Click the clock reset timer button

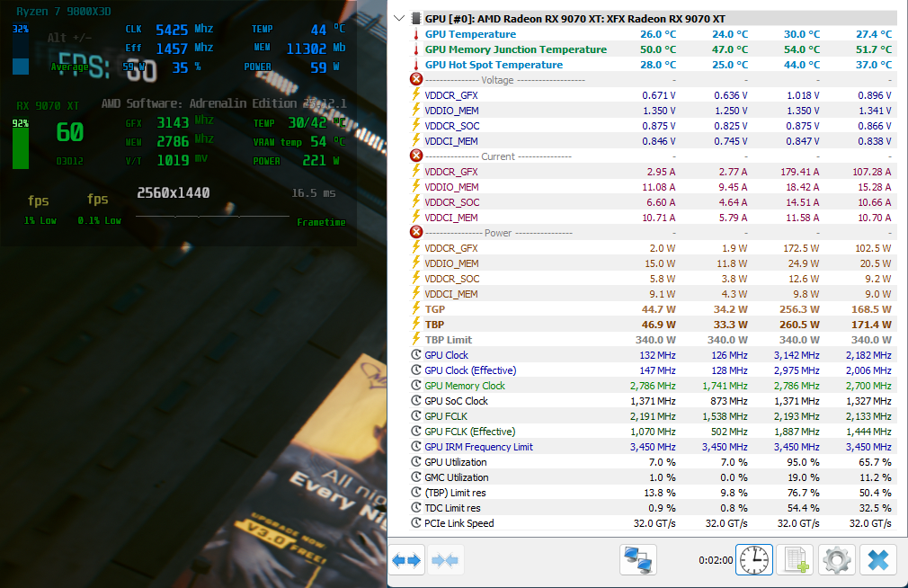click(754, 560)
